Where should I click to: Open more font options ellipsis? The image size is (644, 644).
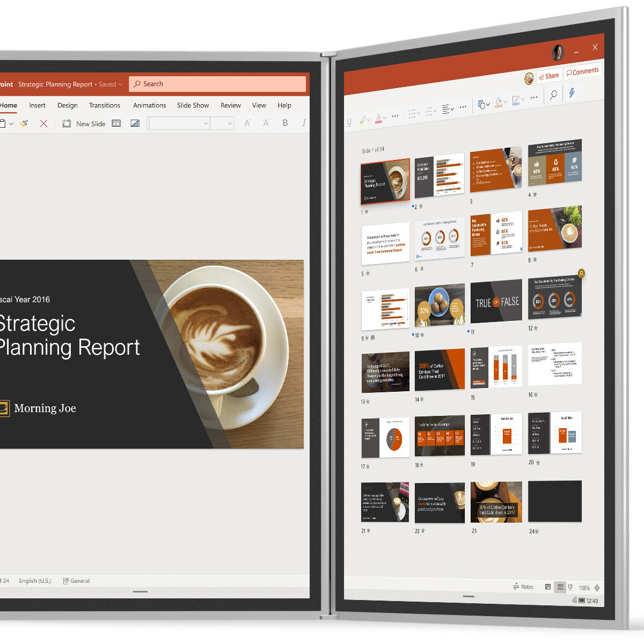(395, 116)
